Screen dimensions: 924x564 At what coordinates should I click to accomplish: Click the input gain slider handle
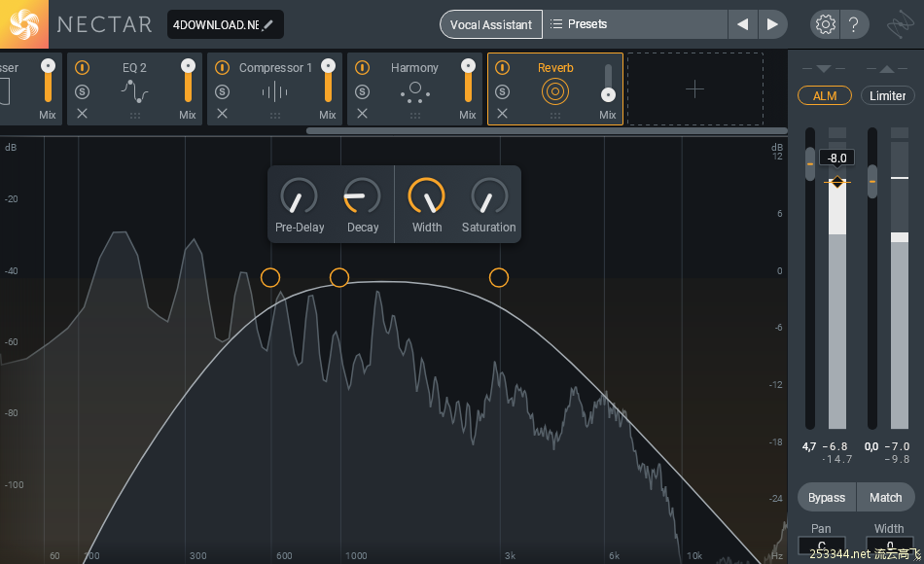(810, 163)
